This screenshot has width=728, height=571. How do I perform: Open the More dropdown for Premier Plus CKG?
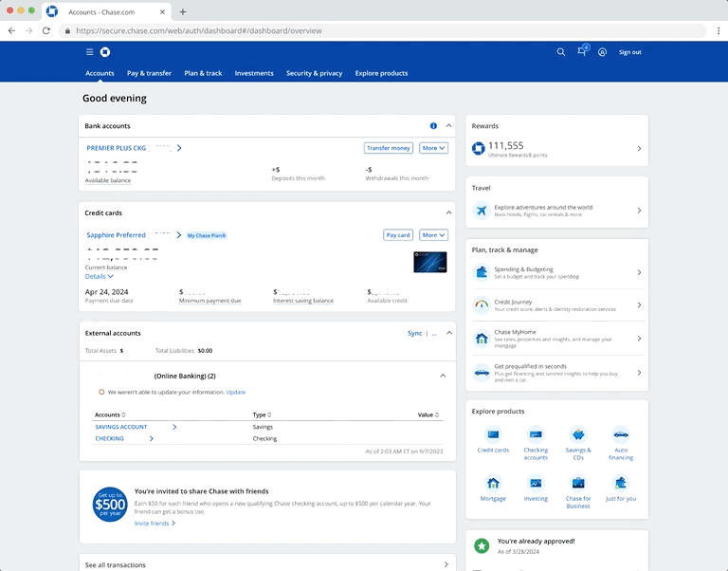coord(433,148)
